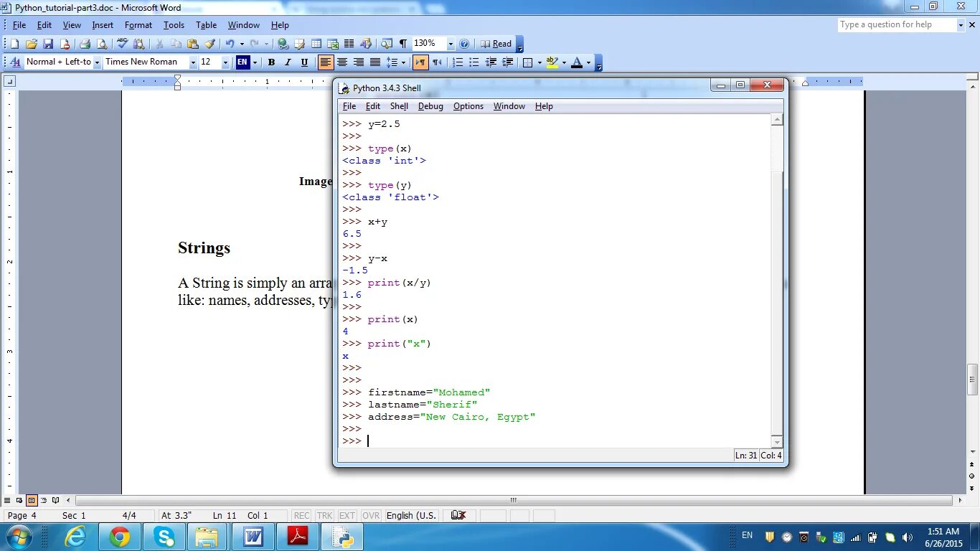This screenshot has width=980, height=551.
Task: Apply numbered list formatting
Action: pyautogui.click(x=458, y=62)
